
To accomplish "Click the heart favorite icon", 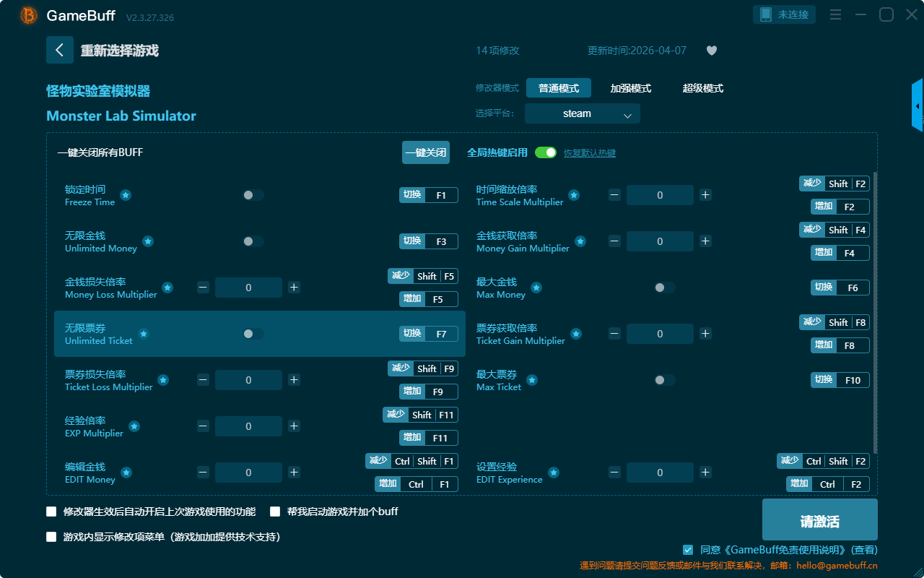I will [x=711, y=51].
